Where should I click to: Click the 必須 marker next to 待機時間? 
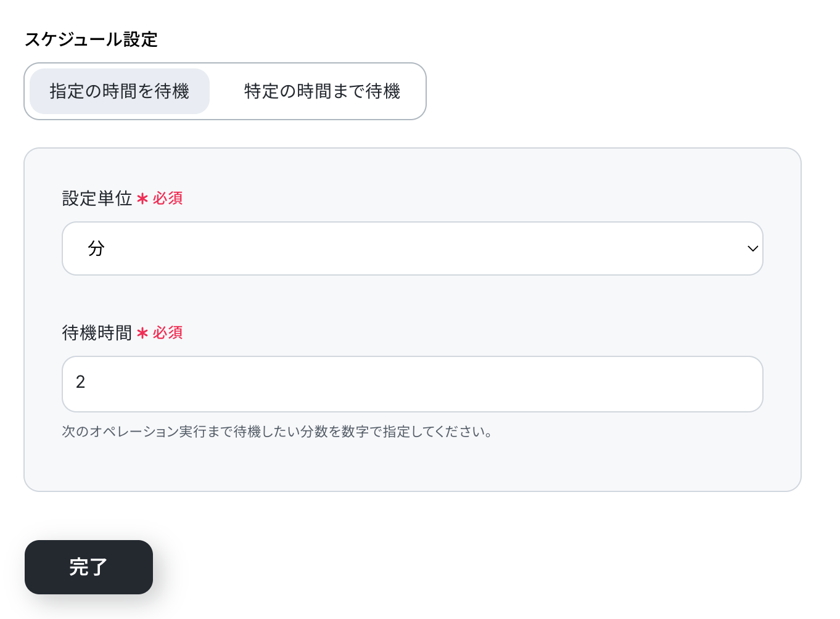point(168,333)
